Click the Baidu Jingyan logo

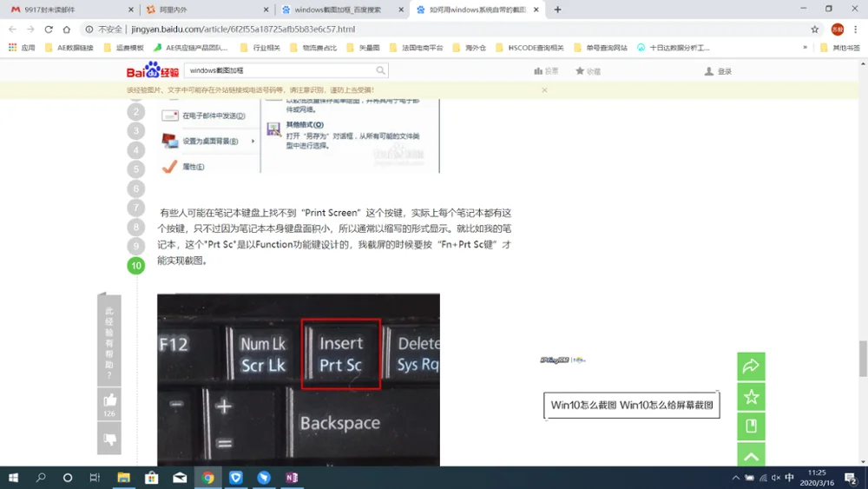(152, 70)
